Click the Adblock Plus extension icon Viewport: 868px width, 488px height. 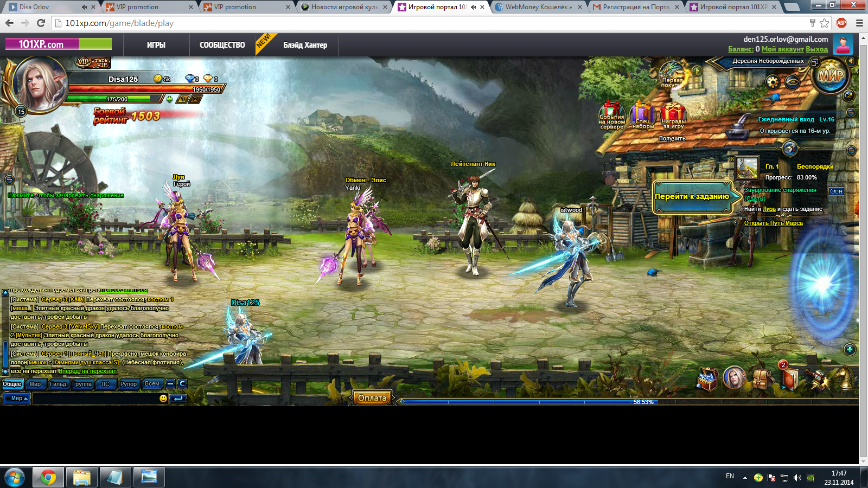(841, 23)
